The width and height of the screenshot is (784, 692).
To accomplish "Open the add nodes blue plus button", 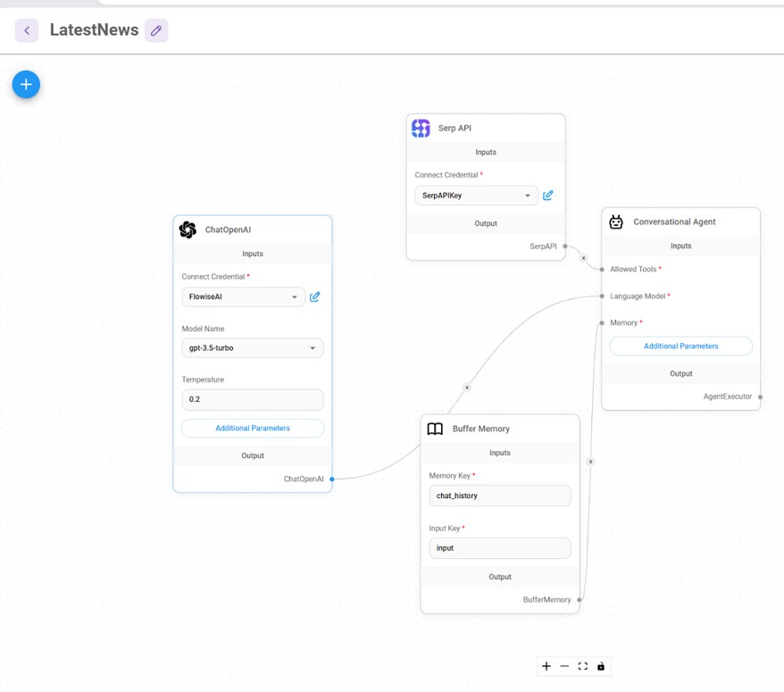I will (26, 85).
